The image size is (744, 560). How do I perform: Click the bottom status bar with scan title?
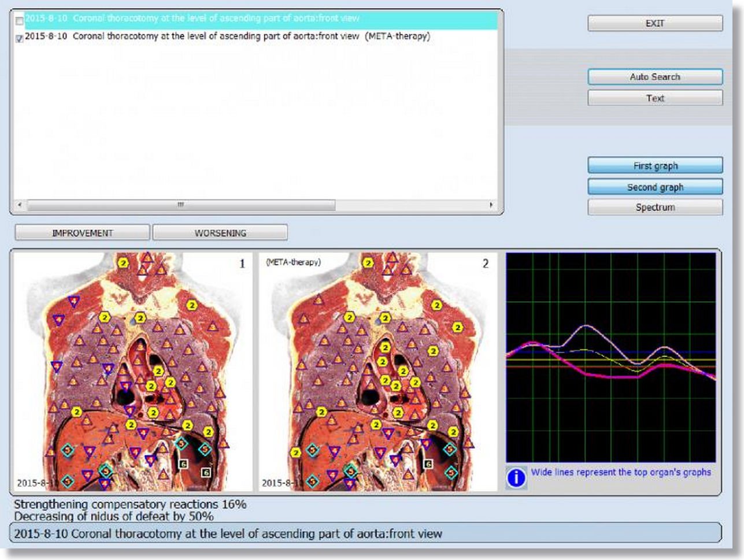365,533
